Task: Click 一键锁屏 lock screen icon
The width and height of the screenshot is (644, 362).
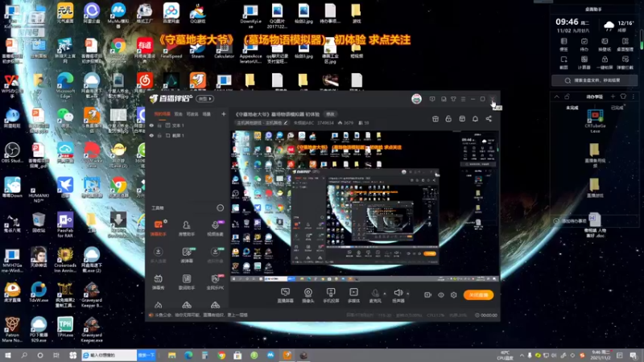Action: click(x=605, y=62)
